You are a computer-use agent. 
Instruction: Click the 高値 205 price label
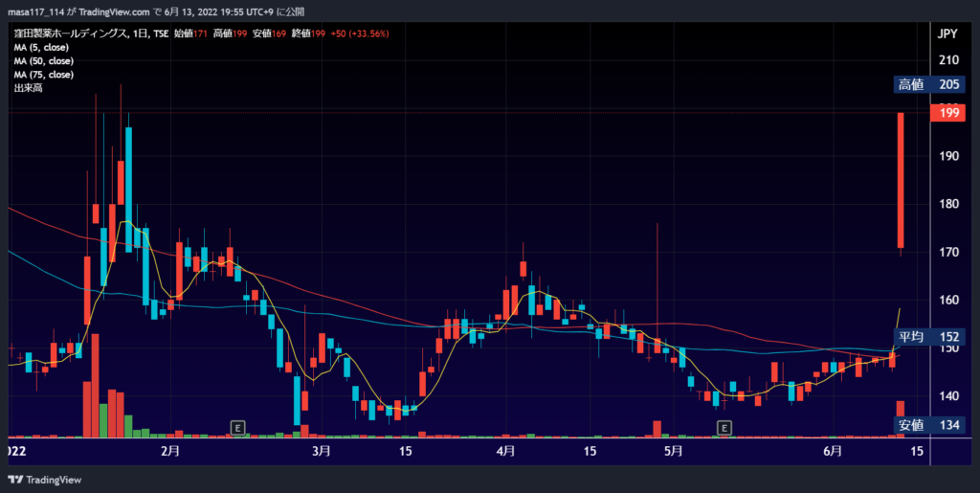click(928, 85)
